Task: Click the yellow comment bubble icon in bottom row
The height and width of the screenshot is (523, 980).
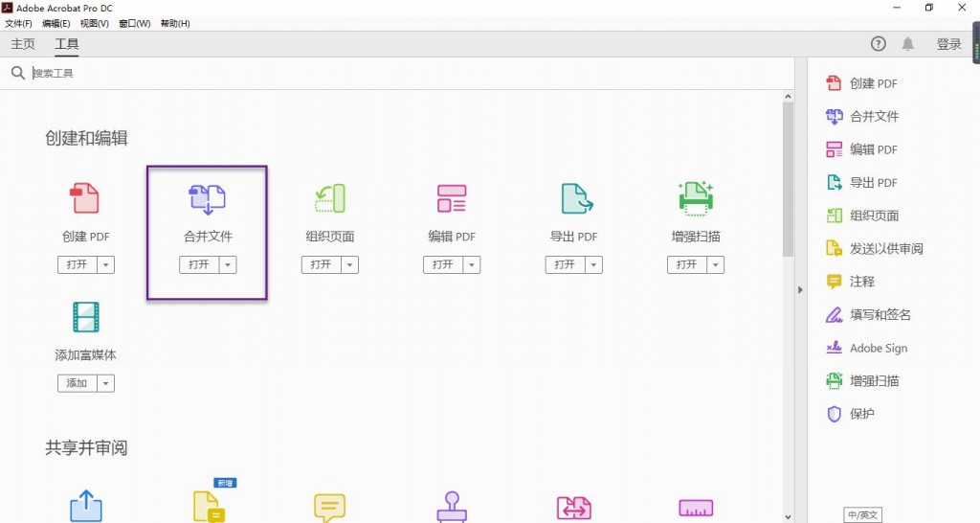Action: click(329, 508)
